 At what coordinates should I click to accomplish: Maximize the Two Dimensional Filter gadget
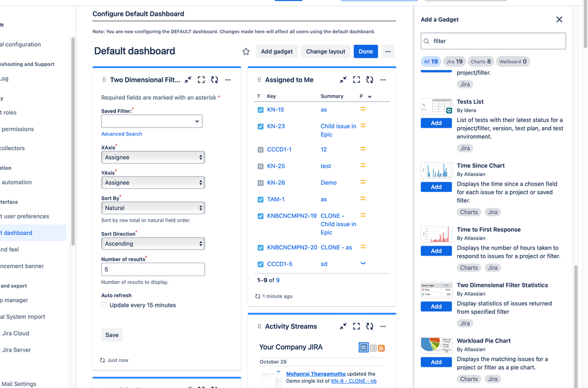[x=201, y=79]
